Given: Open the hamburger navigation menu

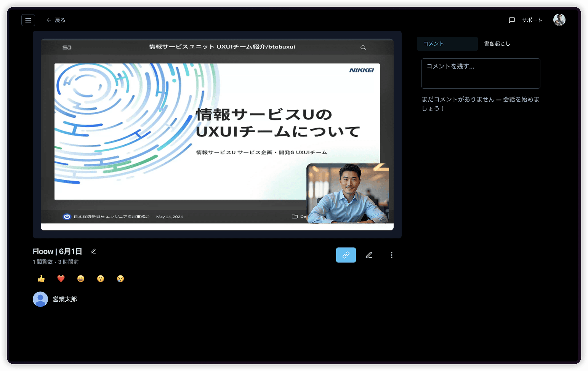Looking at the screenshot, I should click(28, 20).
